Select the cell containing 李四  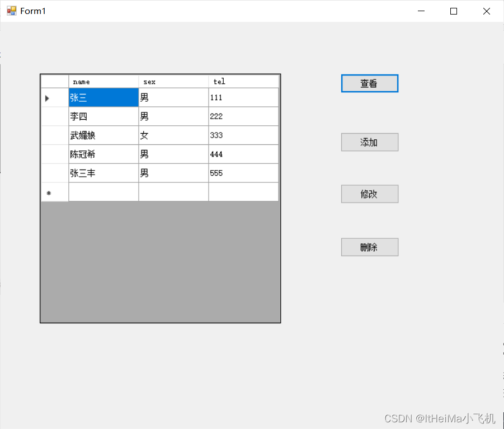[103, 116]
